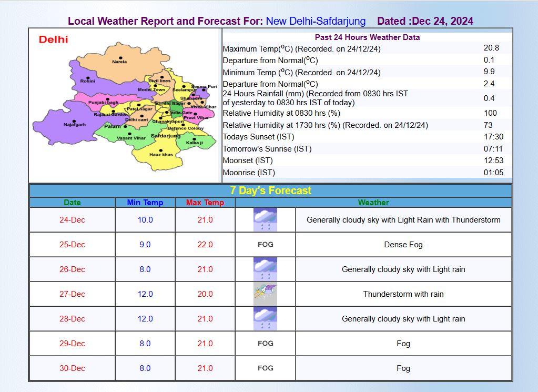Click the sunset time 17:30
538x392 pixels.
click(494, 137)
